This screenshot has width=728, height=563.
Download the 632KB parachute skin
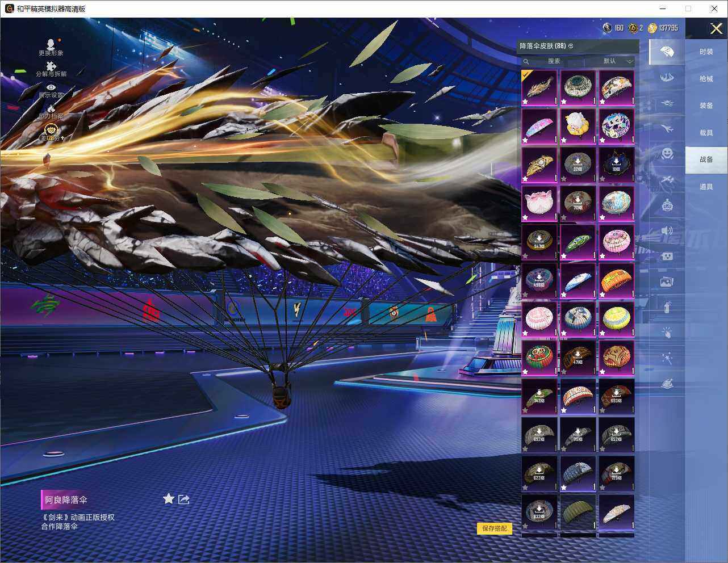539,512
